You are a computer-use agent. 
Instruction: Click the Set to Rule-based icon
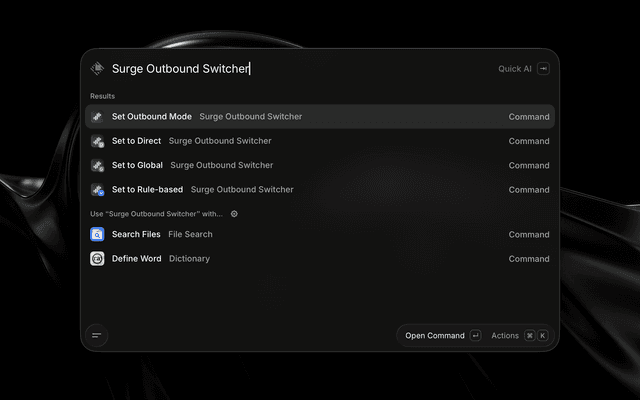tap(97, 189)
